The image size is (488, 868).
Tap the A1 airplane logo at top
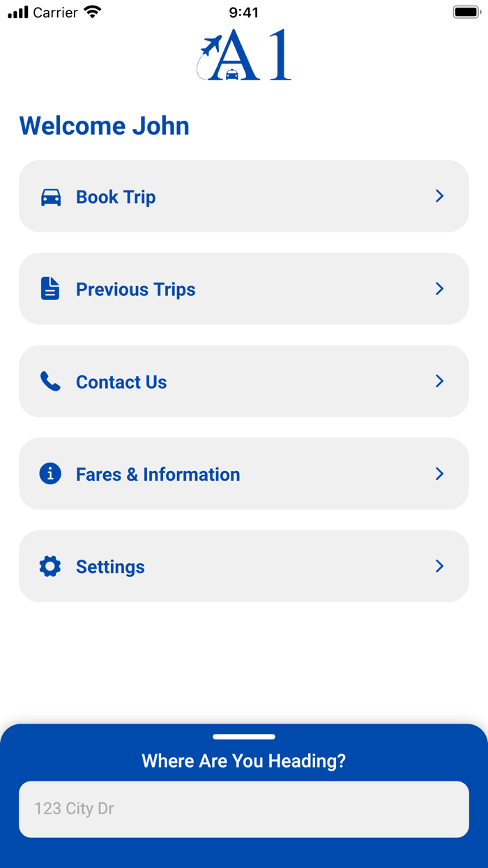tap(244, 55)
